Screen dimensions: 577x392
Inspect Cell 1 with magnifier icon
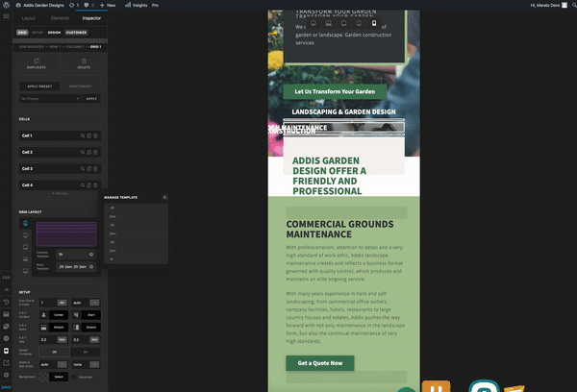pos(83,135)
